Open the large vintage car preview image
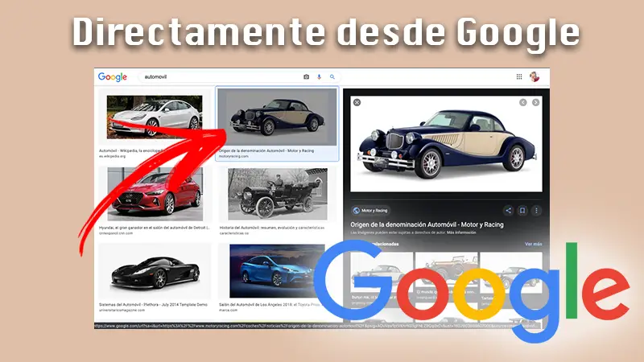Viewport: 644px width, 362px height. [446, 144]
